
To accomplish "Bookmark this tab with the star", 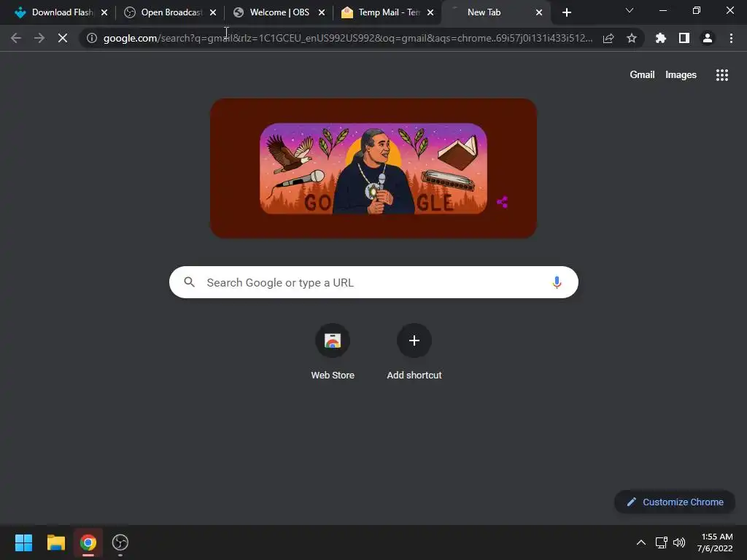I will click(x=632, y=38).
